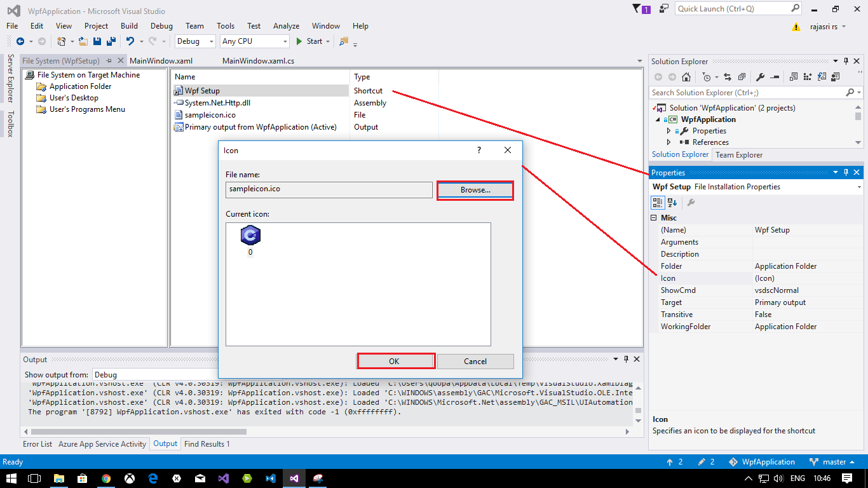
Task: Click OK in the Icon dialog
Action: [394, 361]
